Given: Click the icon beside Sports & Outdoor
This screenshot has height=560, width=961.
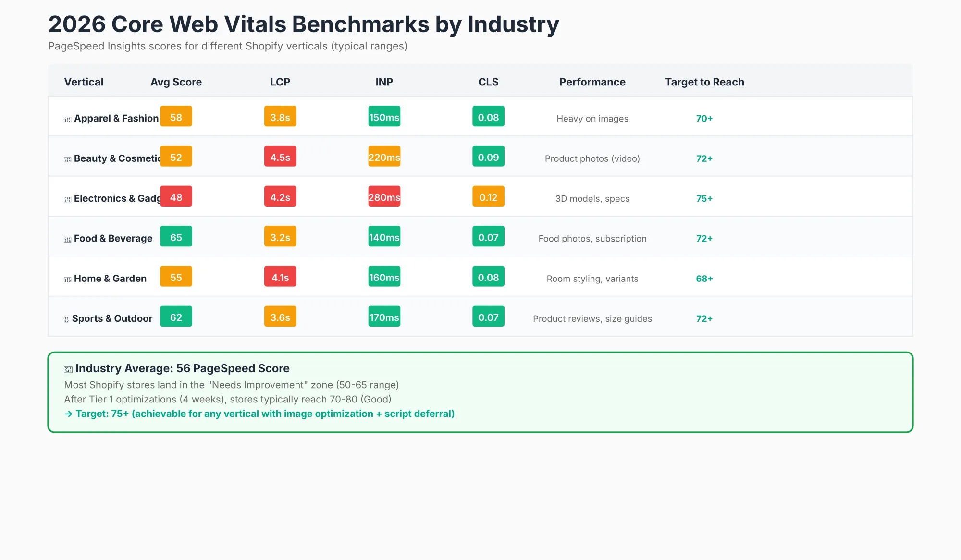Looking at the screenshot, I should coord(67,319).
